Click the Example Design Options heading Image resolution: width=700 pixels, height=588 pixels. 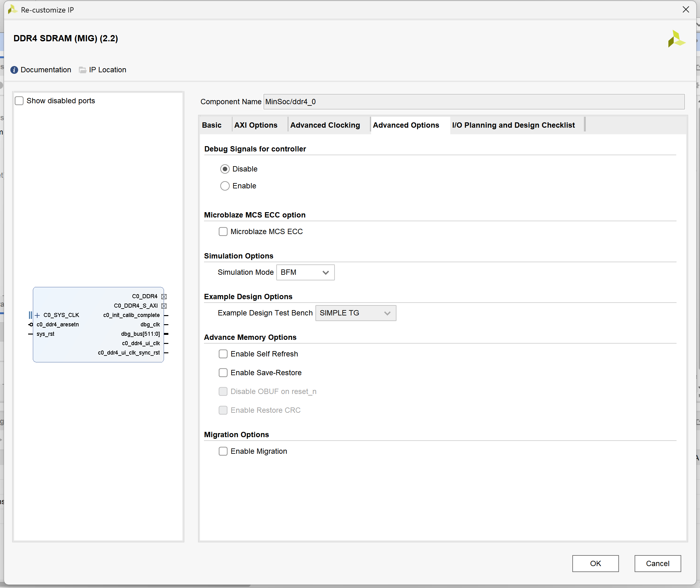tap(248, 297)
